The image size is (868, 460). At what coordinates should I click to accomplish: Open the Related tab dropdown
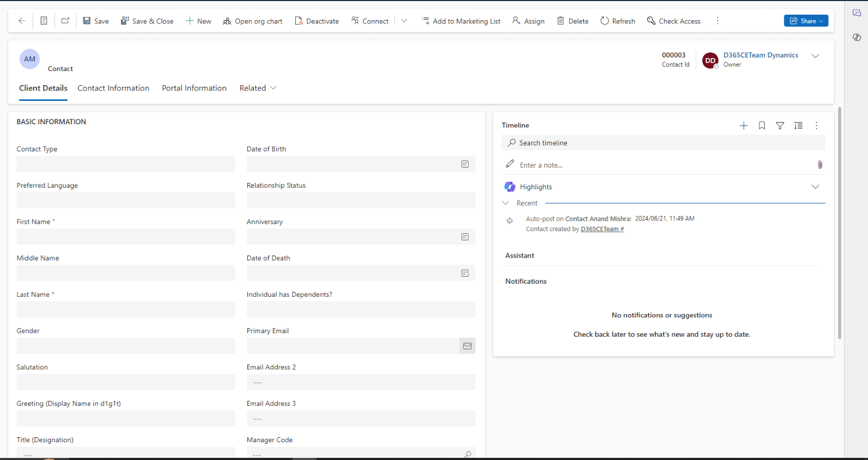coord(258,88)
